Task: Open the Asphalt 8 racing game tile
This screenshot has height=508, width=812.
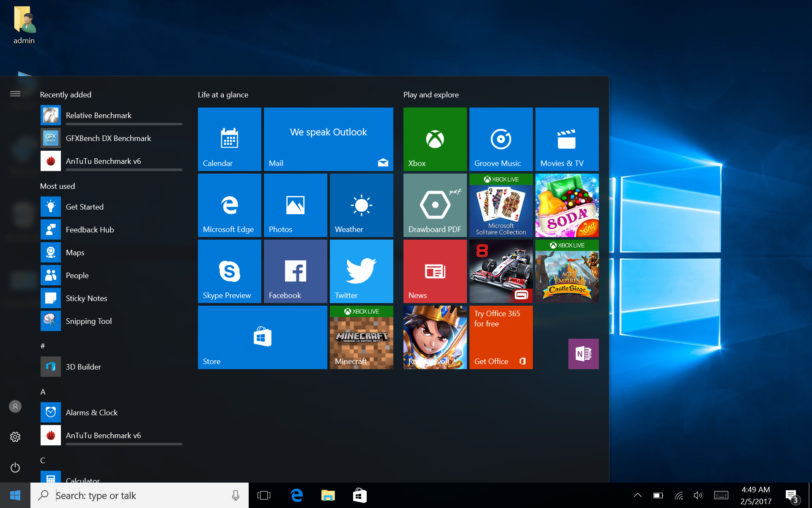Action: (501, 271)
